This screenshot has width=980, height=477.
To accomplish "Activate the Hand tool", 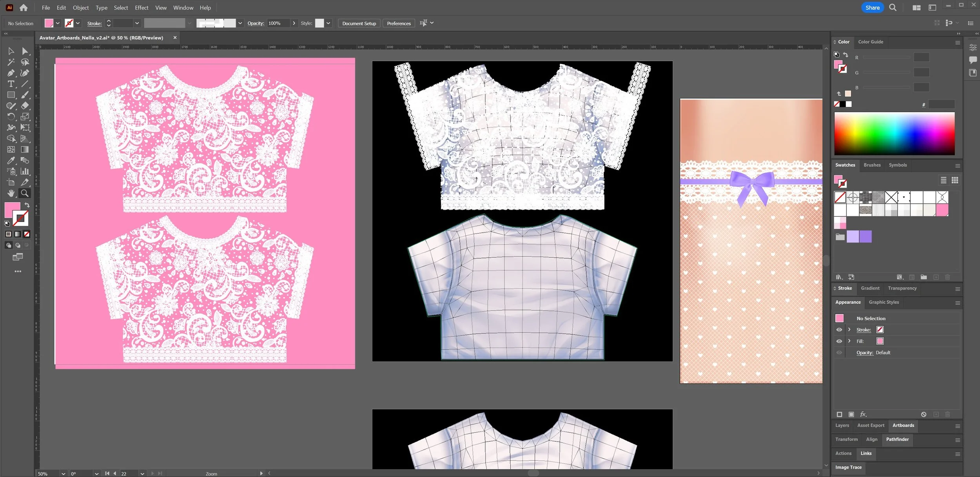I will pyautogui.click(x=11, y=193).
